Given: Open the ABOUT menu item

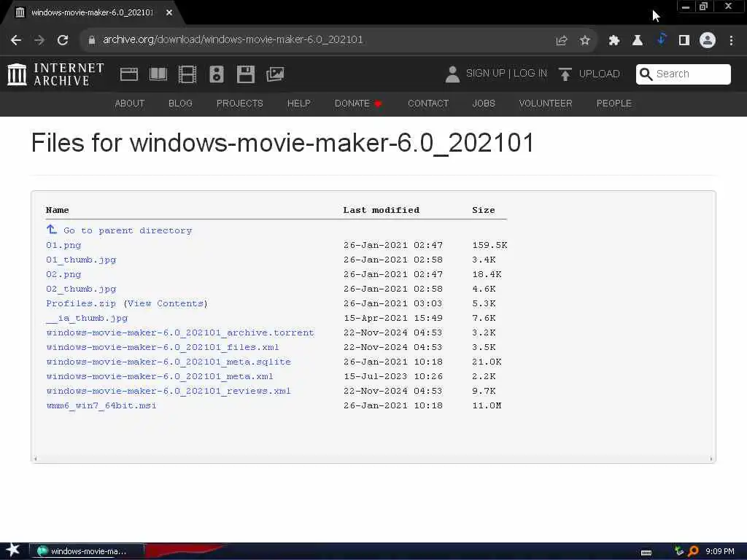Looking at the screenshot, I should click(x=130, y=104).
